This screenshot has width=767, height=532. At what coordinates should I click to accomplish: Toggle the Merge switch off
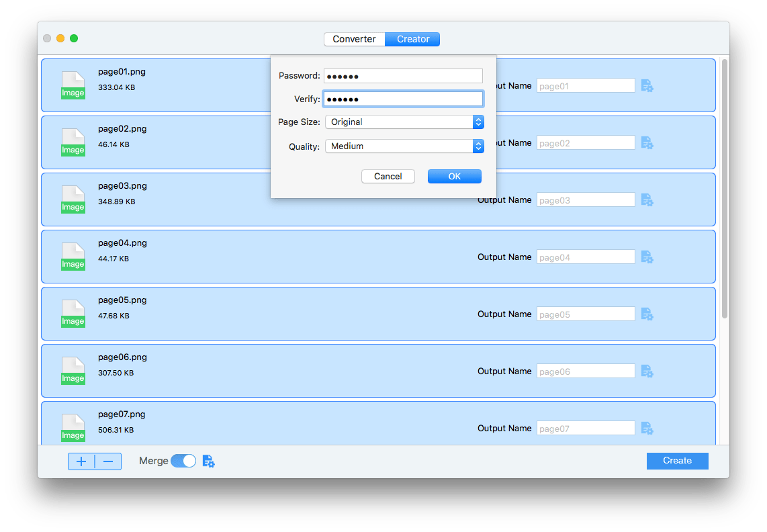click(183, 461)
